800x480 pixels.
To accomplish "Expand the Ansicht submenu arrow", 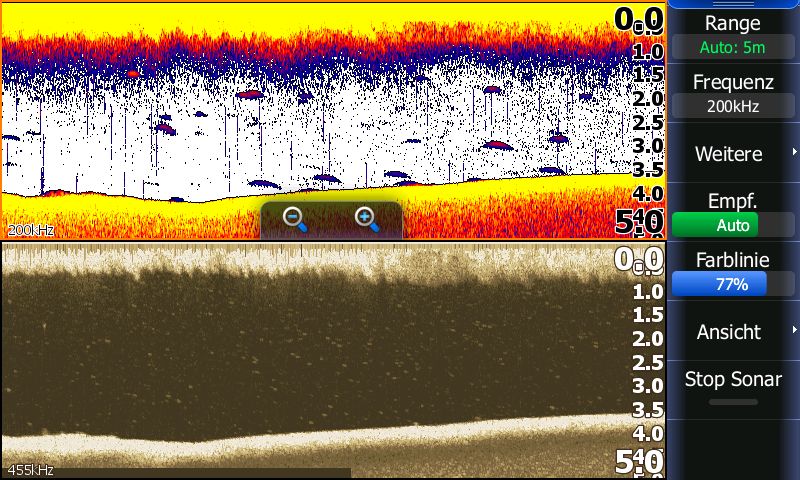I will point(794,330).
